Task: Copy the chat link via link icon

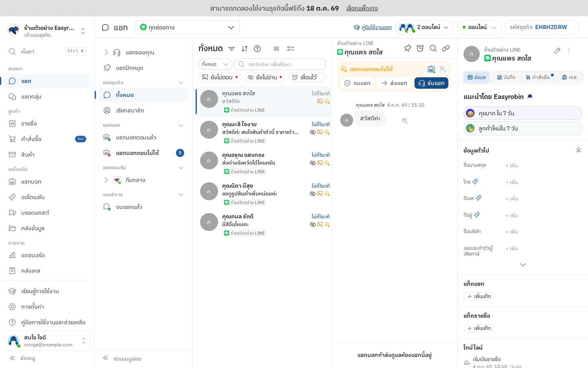Action: coord(446,48)
